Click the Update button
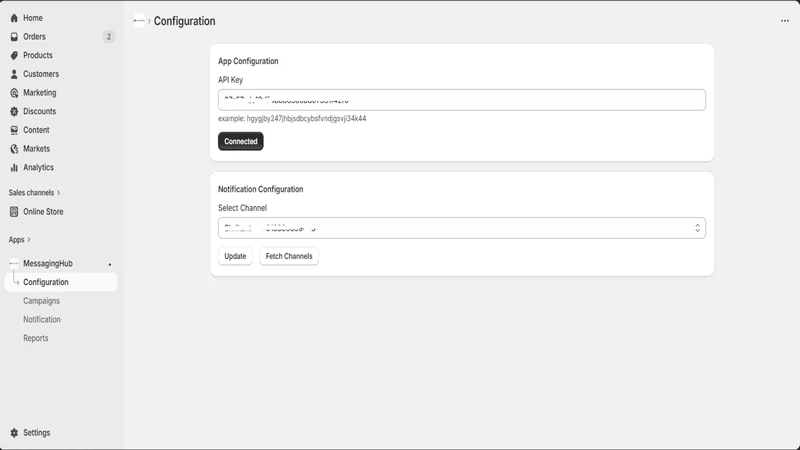The width and height of the screenshot is (800, 450). click(x=235, y=256)
